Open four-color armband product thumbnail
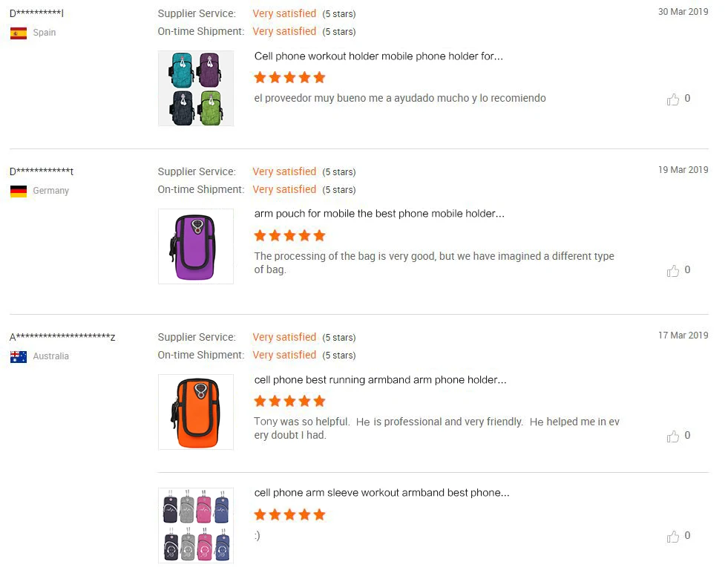728x576 pixels. 196,88
